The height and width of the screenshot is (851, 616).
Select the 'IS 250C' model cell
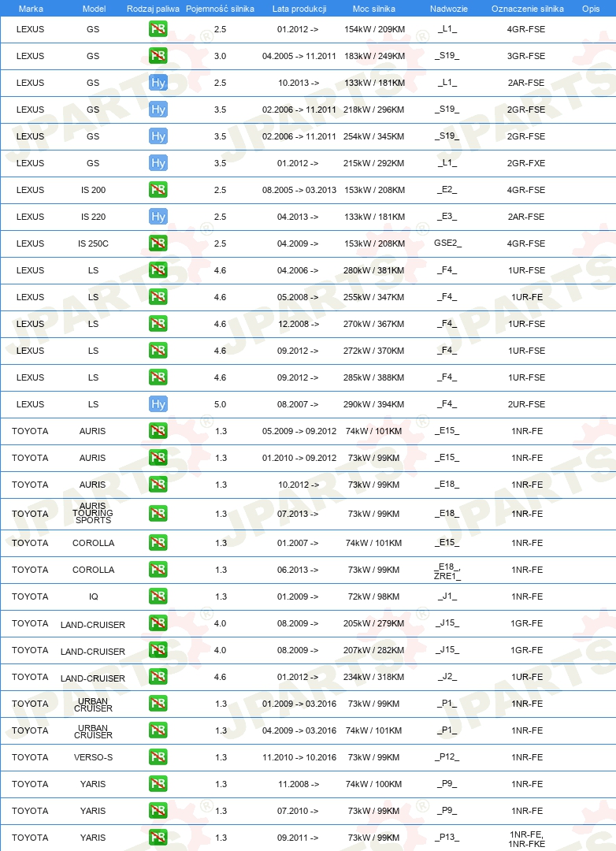tap(94, 243)
